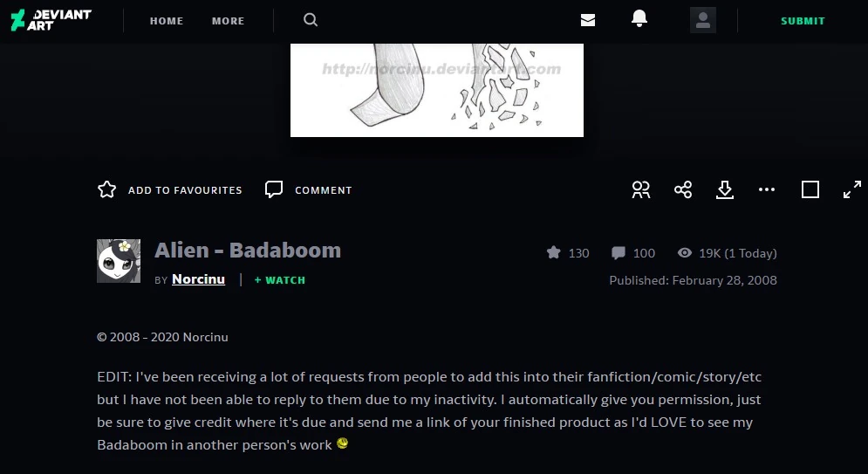Expand the More menu
The height and width of the screenshot is (474, 868).
228,21
